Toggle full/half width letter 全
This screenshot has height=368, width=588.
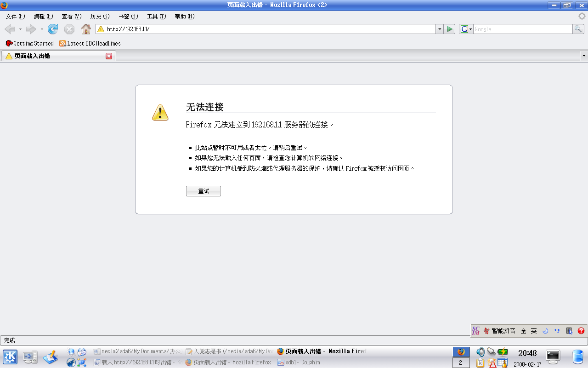point(523,331)
